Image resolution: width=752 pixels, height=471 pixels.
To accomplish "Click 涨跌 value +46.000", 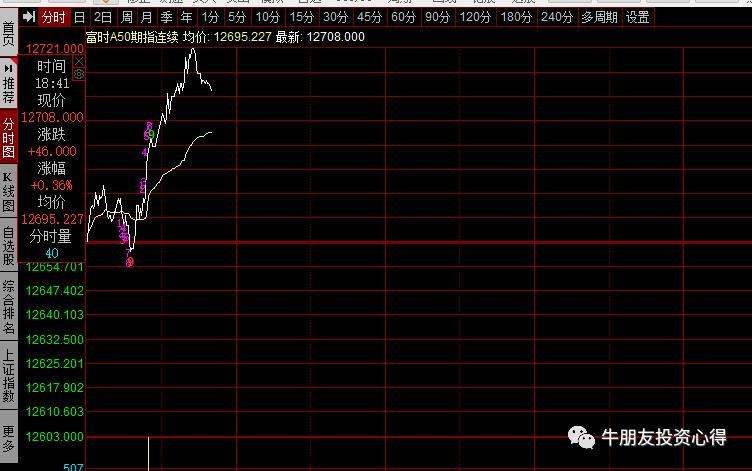I will pyautogui.click(x=52, y=152).
